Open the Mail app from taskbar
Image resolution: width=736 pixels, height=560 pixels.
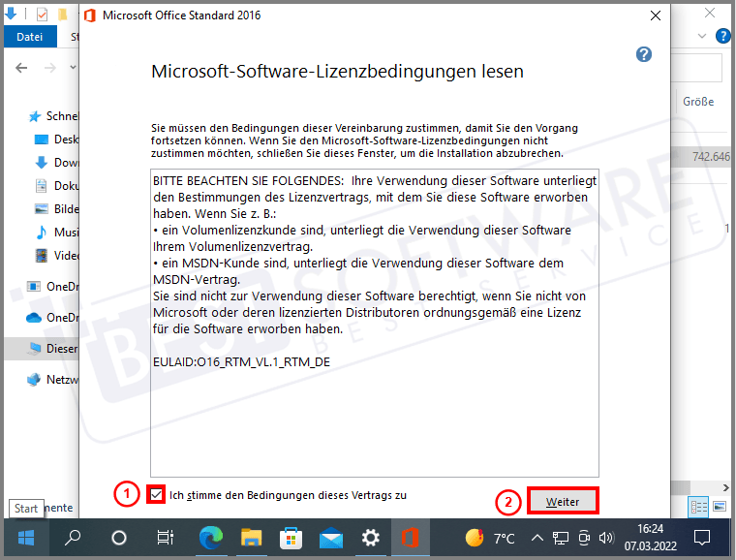point(331,538)
